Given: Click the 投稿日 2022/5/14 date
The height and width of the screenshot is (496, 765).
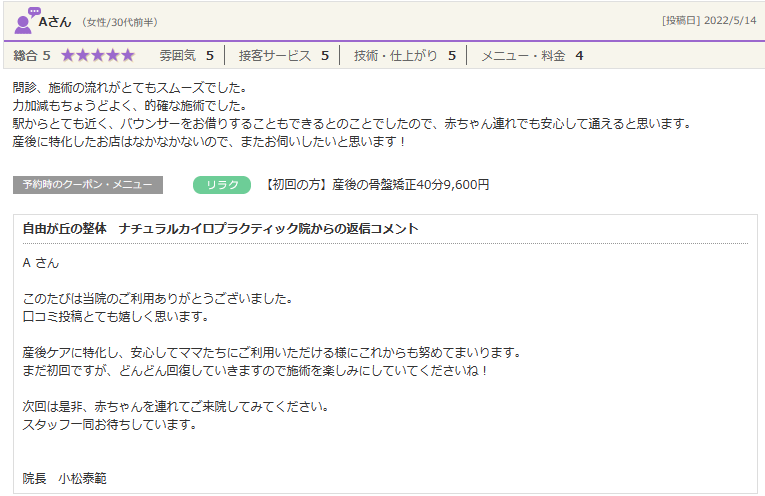Looking at the screenshot, I should 709,21.
